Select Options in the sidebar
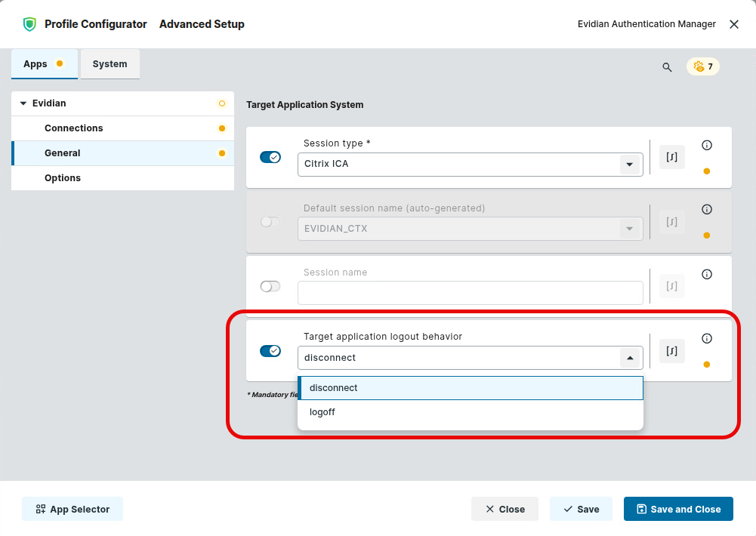The image size is (756, 536). point(122,178)
